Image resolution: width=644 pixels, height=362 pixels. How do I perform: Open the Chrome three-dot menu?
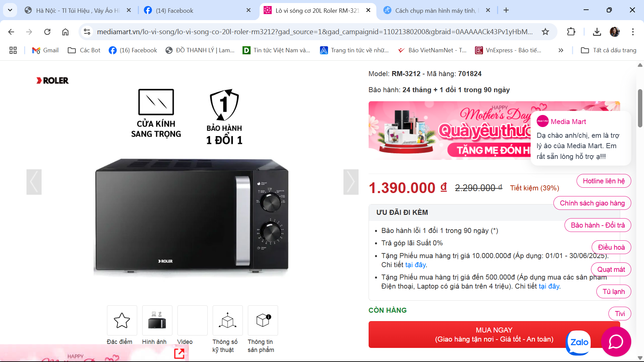633,32
